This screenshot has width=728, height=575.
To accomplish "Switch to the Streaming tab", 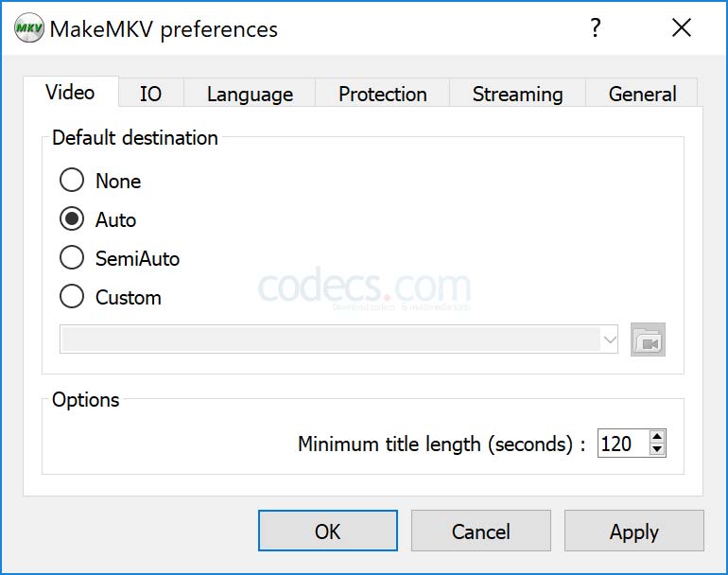I will tap(518, 94).
